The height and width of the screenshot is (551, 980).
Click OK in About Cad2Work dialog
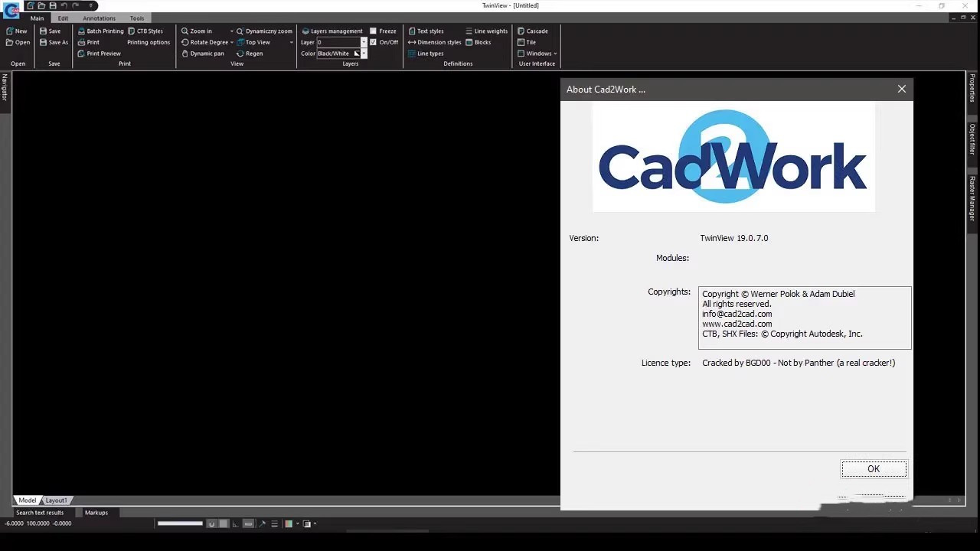[x=874, y=469]
